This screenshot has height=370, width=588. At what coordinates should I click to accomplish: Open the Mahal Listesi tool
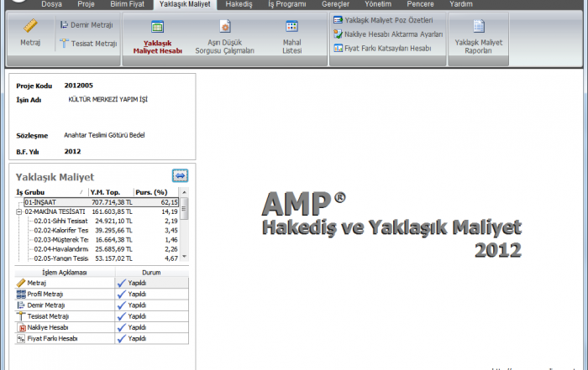[x=291, y=38]
